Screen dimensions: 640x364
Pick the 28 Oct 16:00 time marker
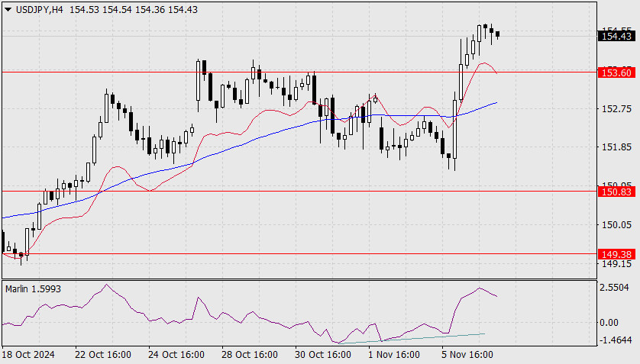point(250,355)
